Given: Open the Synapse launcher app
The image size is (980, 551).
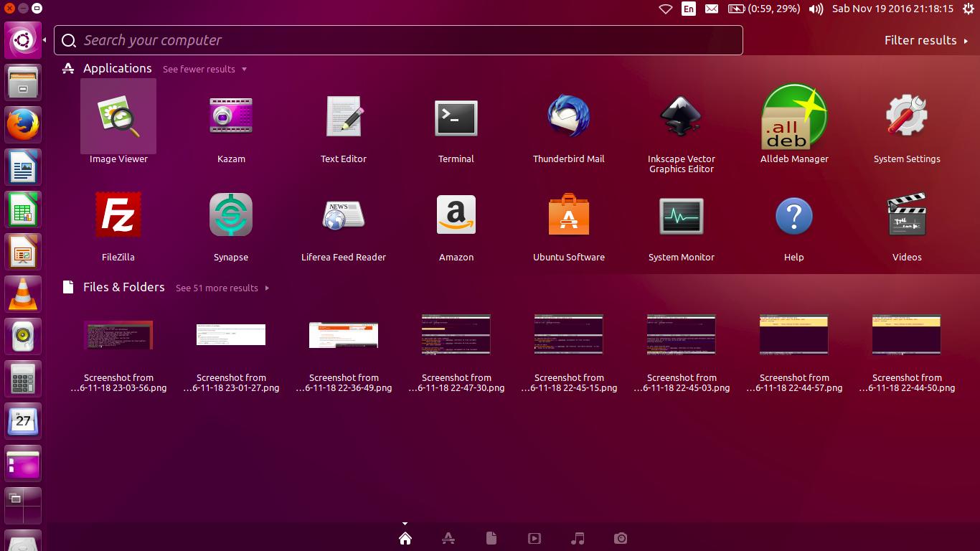Looking at the screenshot, I should (x=231, y=215).
